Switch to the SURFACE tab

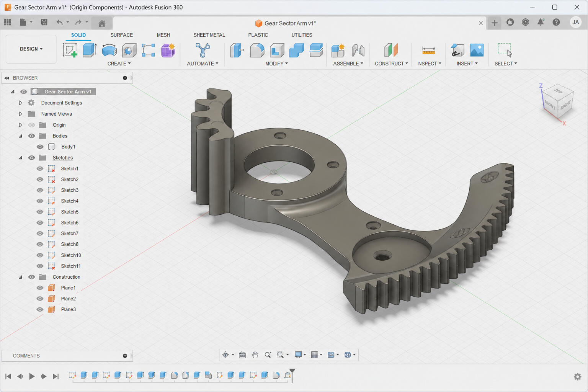(x=122, y=35)
